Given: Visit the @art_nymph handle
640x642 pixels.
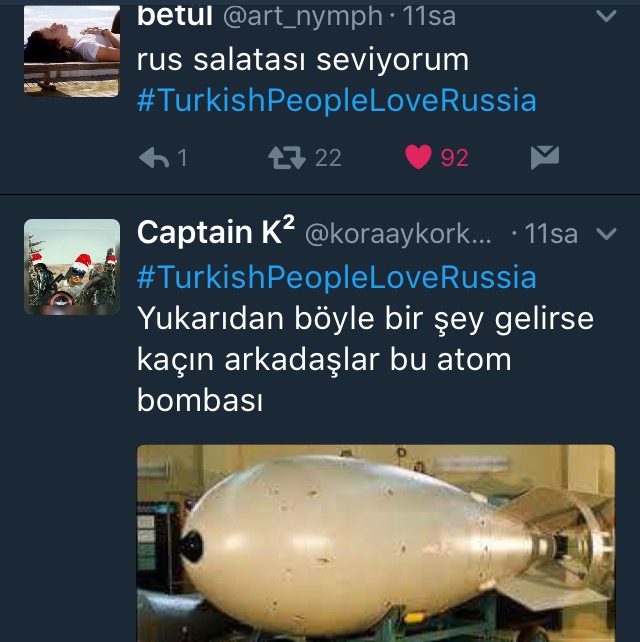Looking at the screenshot, I should point(303,18).
